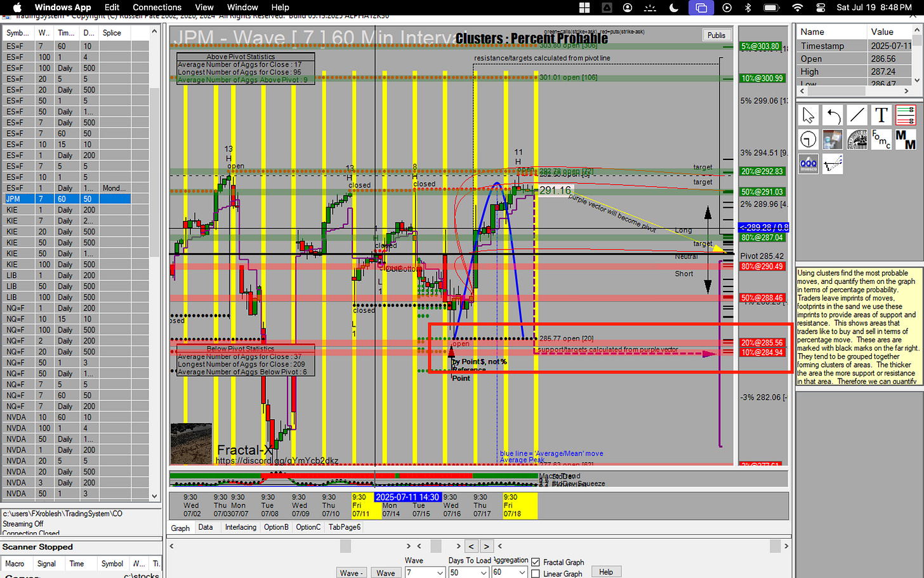Click the Wave button next to Wave -
This screenshot has height=578, width=924.
[x=385, y=573]
